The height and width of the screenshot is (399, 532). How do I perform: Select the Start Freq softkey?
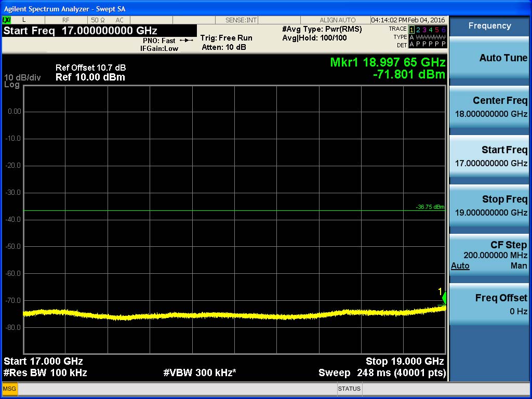point(489,156)
